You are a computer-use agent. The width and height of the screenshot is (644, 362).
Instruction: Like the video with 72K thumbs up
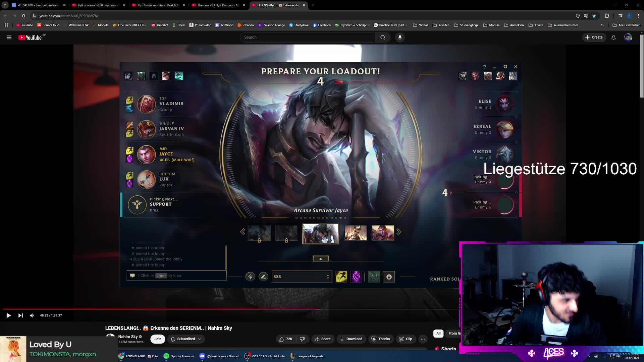coord(285,339)
